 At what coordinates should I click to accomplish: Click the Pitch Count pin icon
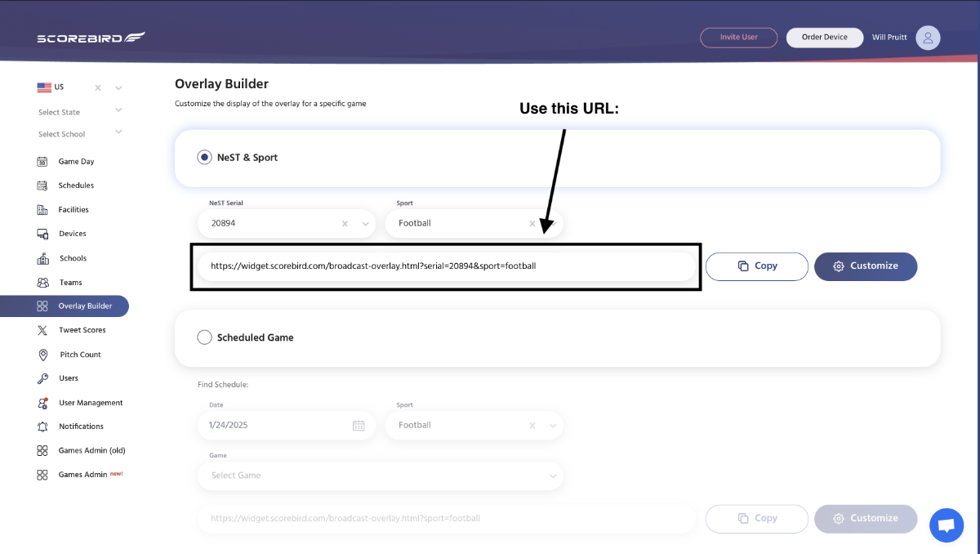(x=42, y=355)
